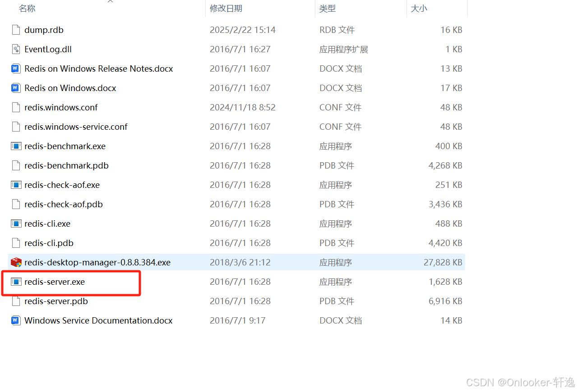Click the date 2018/3/6 21:12

click(x=240, y=263)
